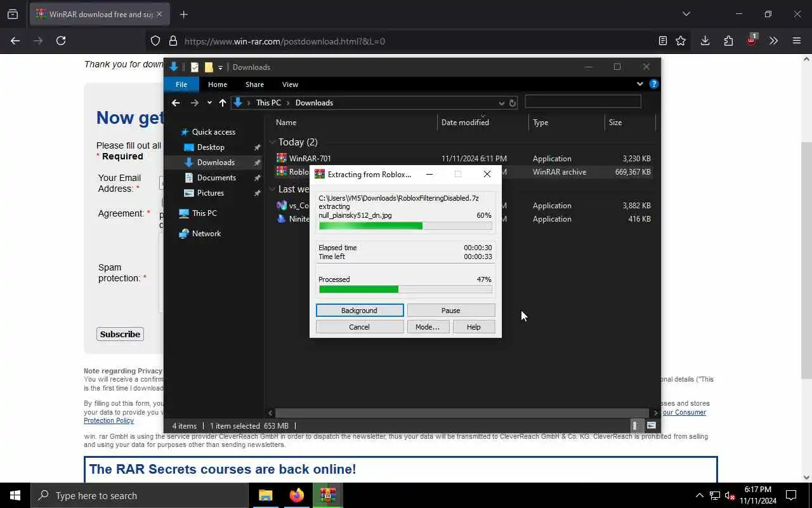The height and width of the screenshot is (508, 812).
Task: Open Explorer recent locations dropdown
Action: [x=209, y=103]
